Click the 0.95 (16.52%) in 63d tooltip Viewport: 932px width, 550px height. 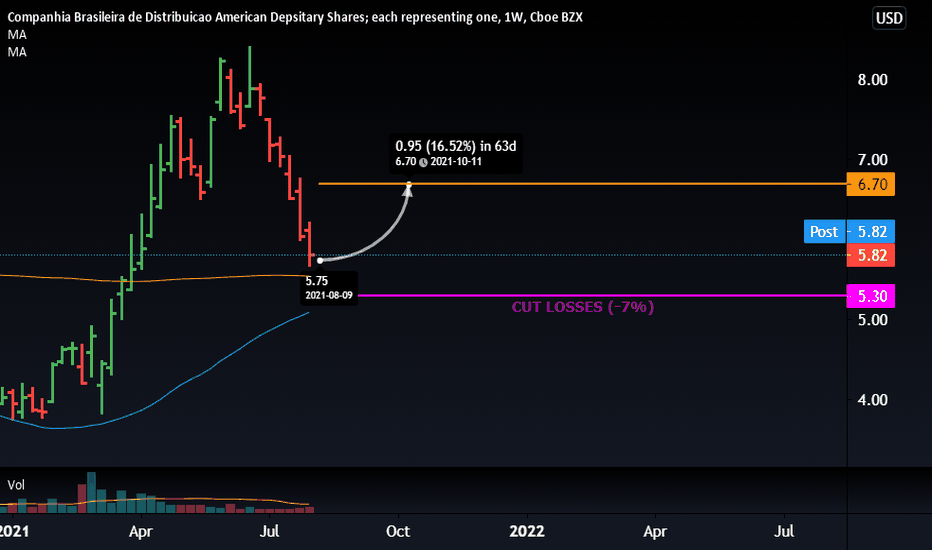tap(456, 153)
